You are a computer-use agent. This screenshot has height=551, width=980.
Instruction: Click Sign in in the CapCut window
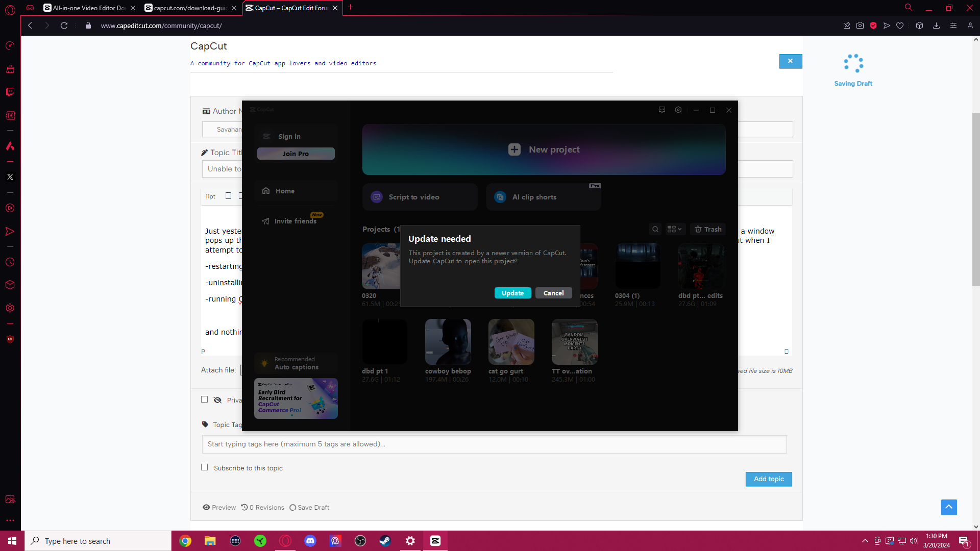289,136
